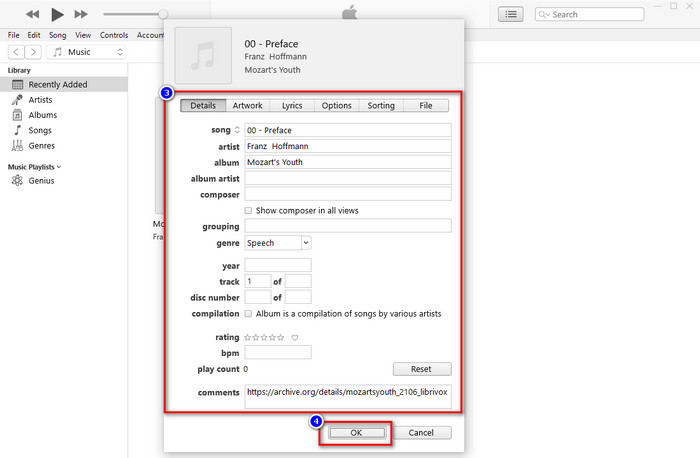Click the fast forward next button
700x458 pixels.
point(81,14)
